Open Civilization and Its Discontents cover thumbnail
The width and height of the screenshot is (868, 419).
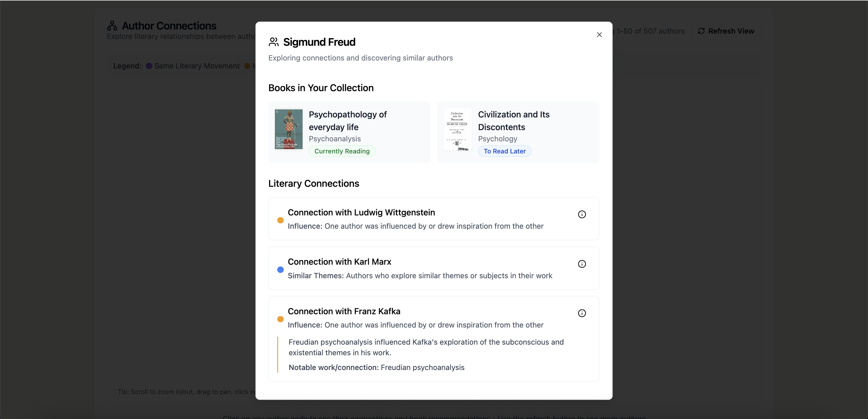coord(457,129)
